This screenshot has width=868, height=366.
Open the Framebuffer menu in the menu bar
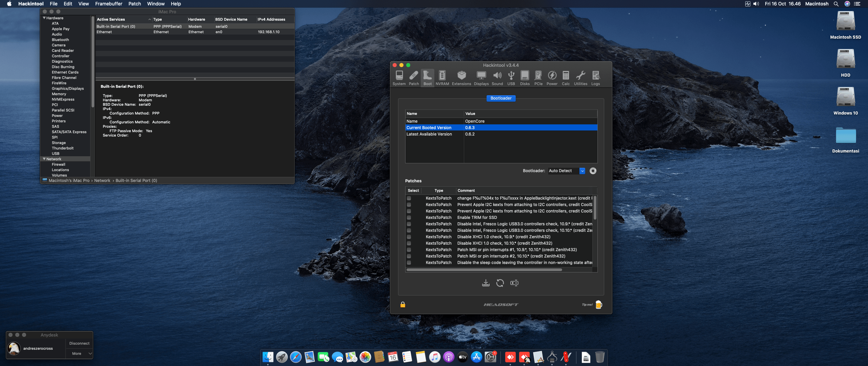(108, 4)
